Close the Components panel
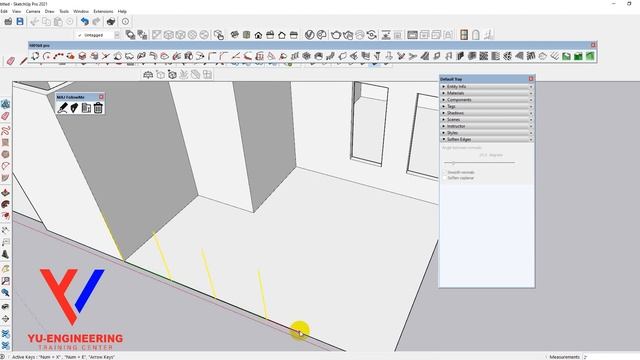The height and width of the screenshot is (360, 640). 531,100
